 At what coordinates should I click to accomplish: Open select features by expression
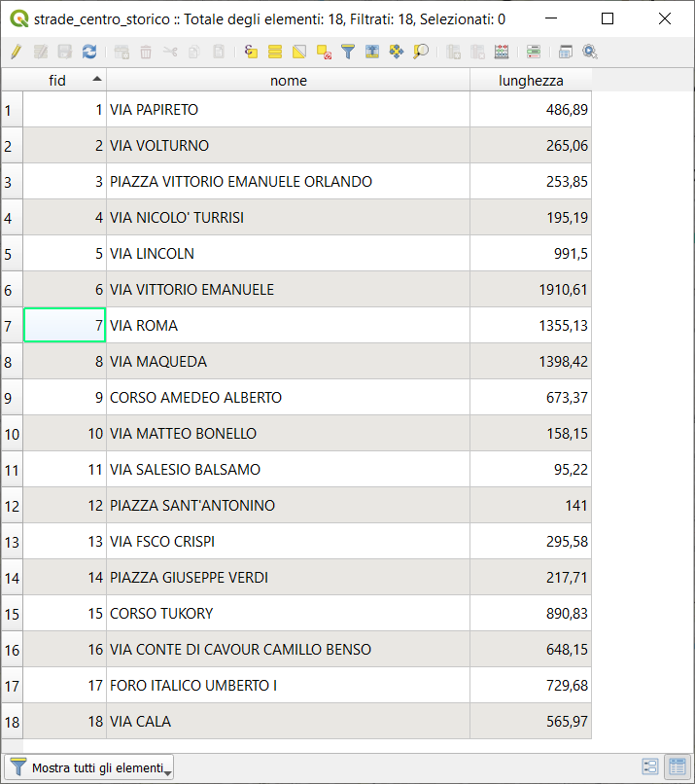(x=251, y=52)
